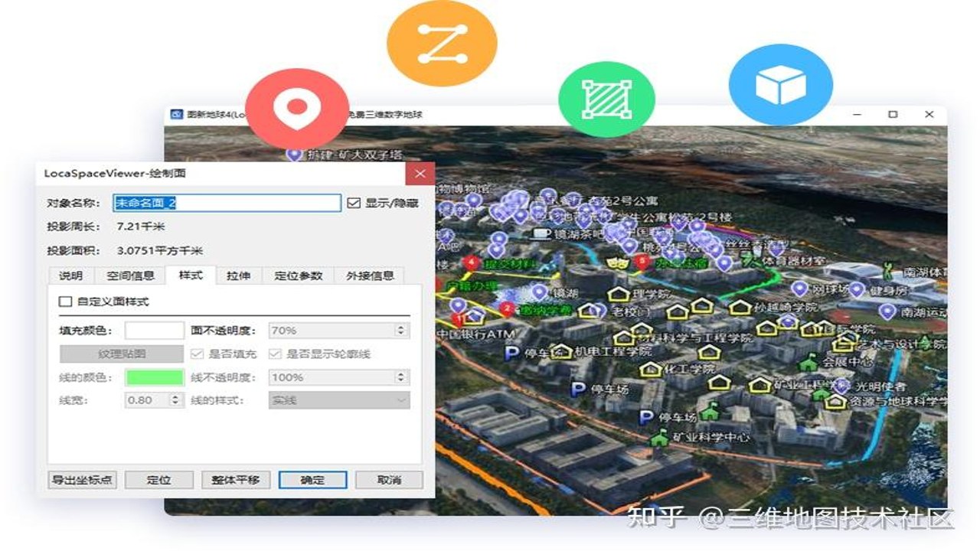The image size is (980, 551).
Task: Open the 空间信息 tab
Action: [130, 275]
